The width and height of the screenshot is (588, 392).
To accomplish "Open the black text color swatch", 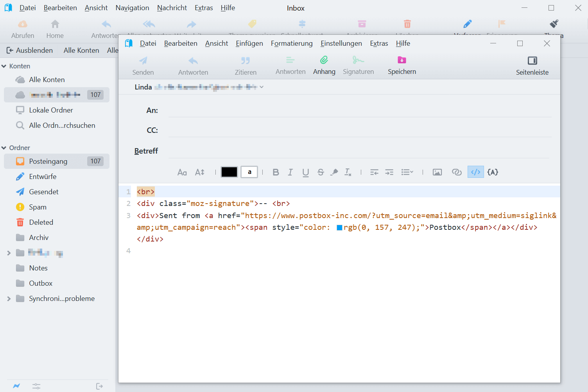I will tap(229, 172).
